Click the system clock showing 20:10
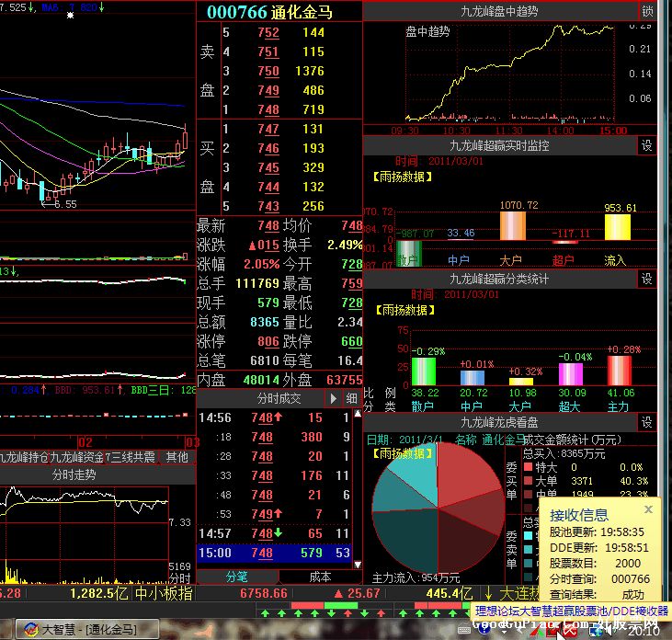Viewport: 672px width, 640px height. point(644,631)
